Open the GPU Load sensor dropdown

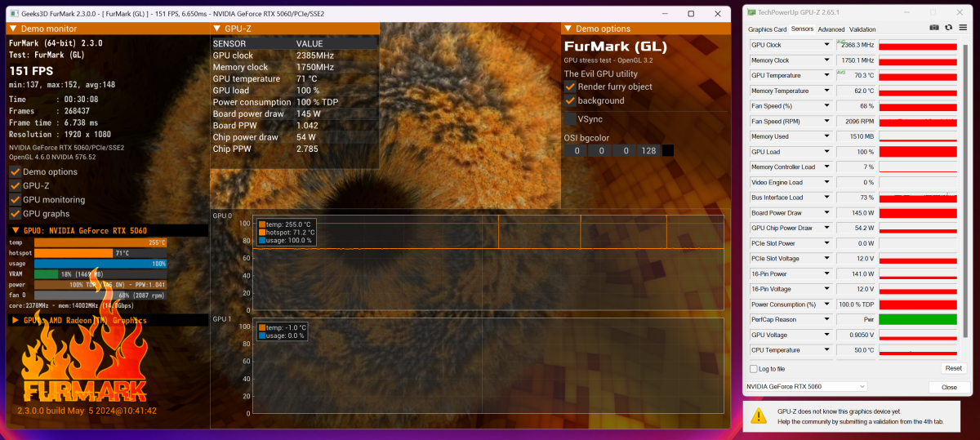click(x=826, y=152)
